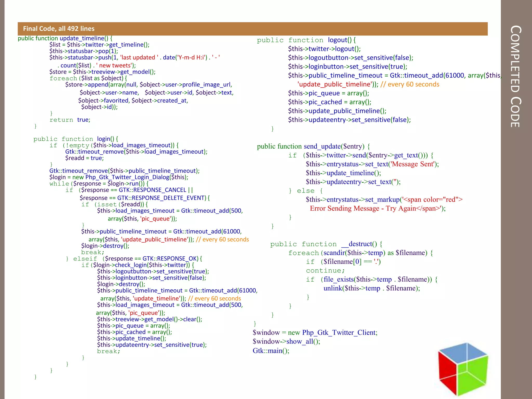This screenshot has height=399, width=532.
Task: Click 'if($login->check_login($this->twitter)) {' line
Action: pos(138,265)
